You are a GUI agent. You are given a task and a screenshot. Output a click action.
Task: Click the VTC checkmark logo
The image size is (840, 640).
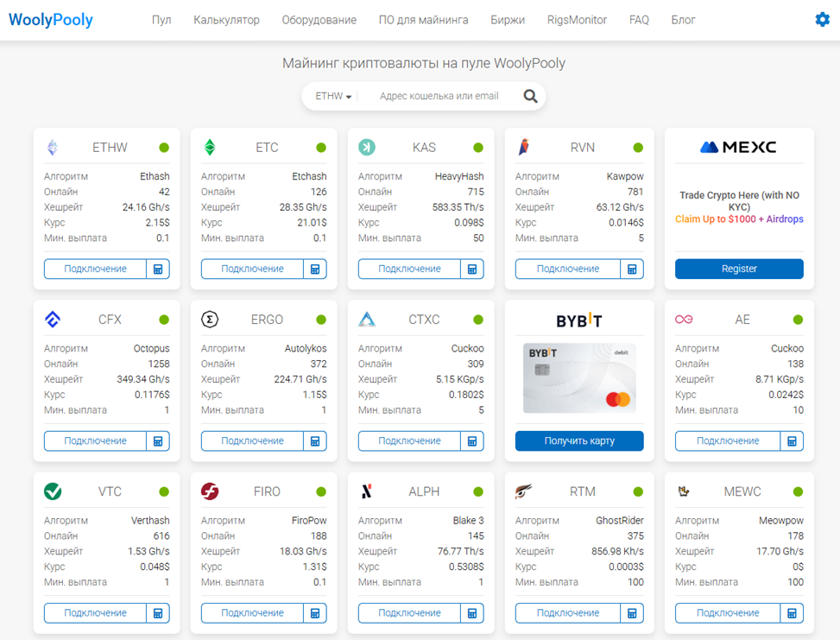point(53,491)
